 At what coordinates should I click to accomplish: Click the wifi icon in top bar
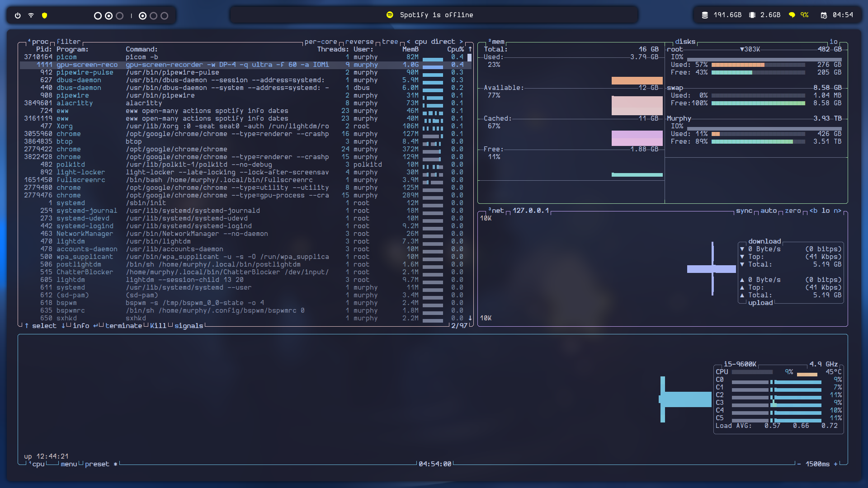(x=31, y=15)
